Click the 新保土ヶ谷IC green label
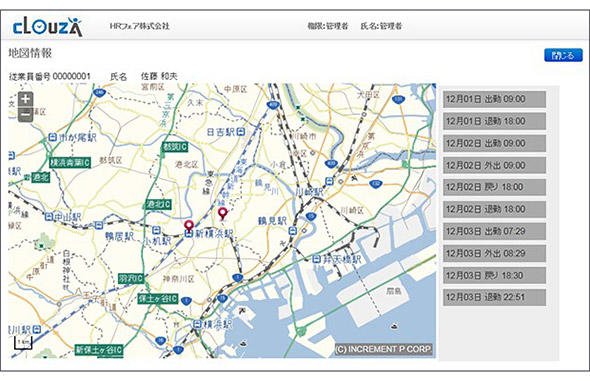590x381 pixels. pos(99,350)
